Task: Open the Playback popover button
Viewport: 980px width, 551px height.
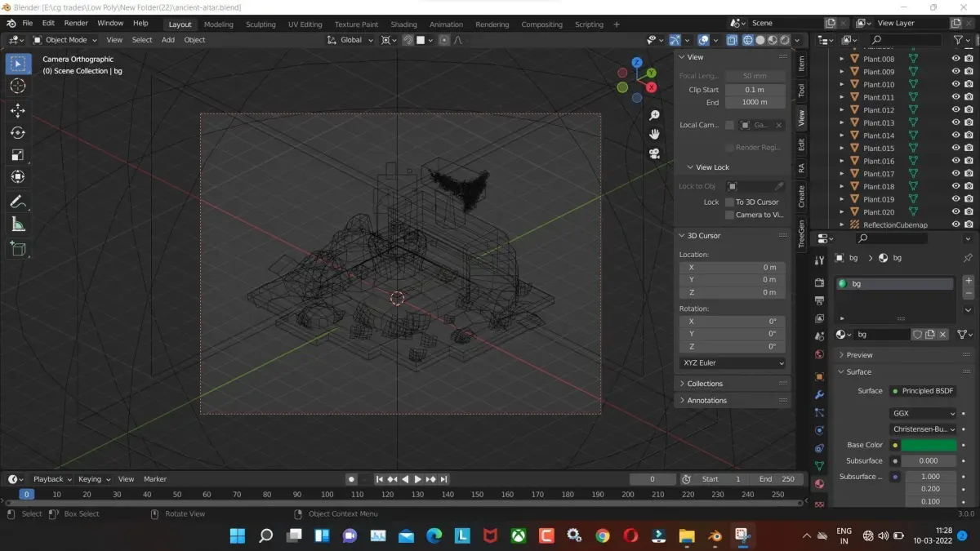Action: 53,479
